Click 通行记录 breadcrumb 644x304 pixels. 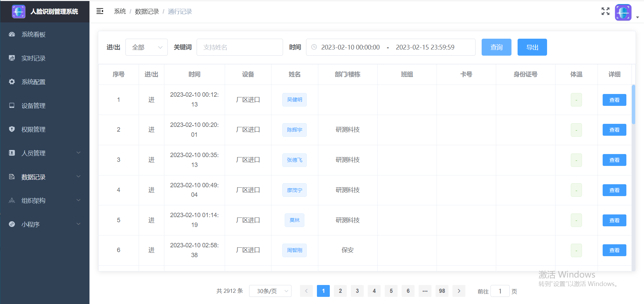tap(180, 12)
